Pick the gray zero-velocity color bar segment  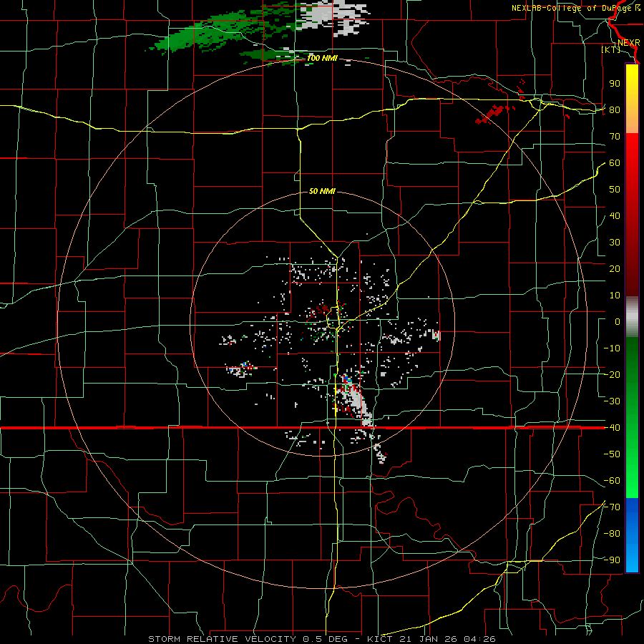point(632,317)
